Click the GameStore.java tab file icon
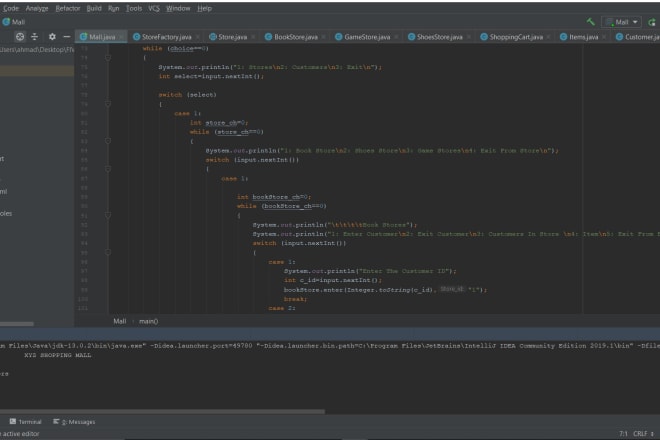The image size is (660, 440). 338,37
